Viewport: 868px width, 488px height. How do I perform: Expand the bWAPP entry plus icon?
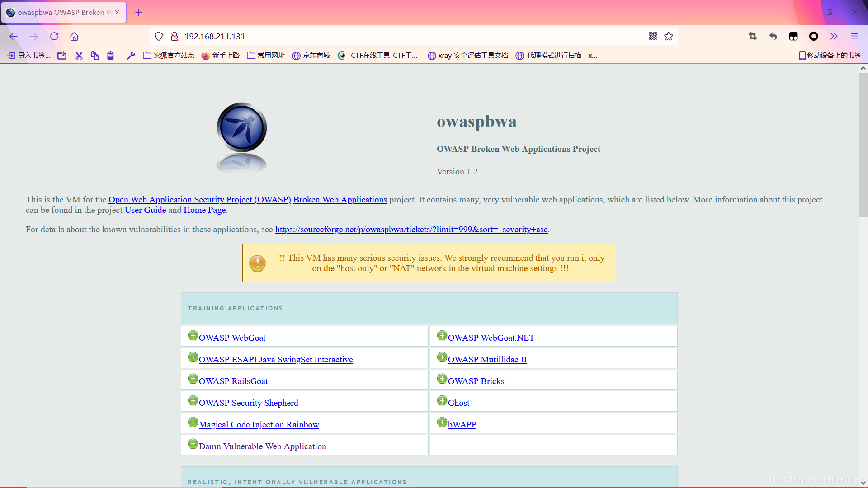[442, 422]
